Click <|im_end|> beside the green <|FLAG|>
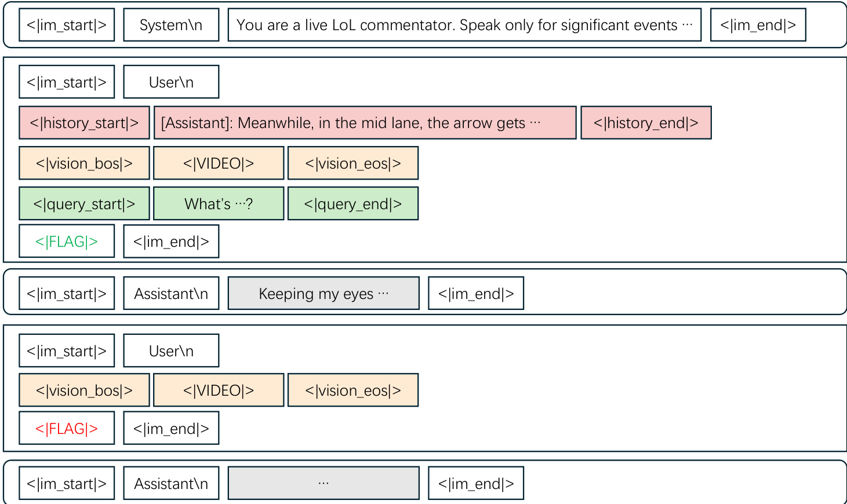This screenshot has height=504, width=847. (x=171, y=242)
